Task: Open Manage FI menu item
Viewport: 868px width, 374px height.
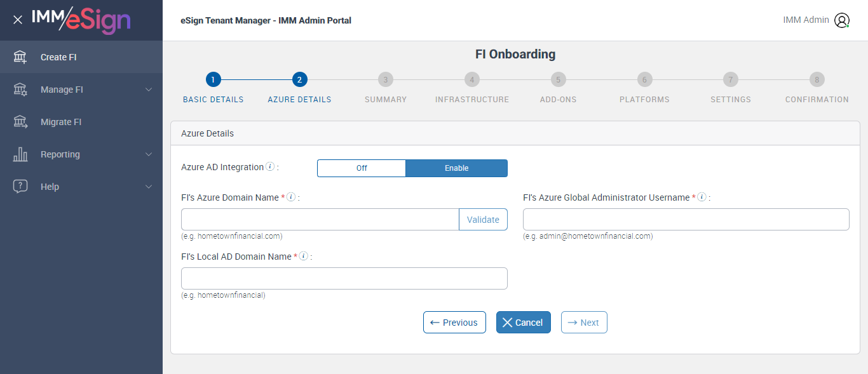Action: pos(81,90)
